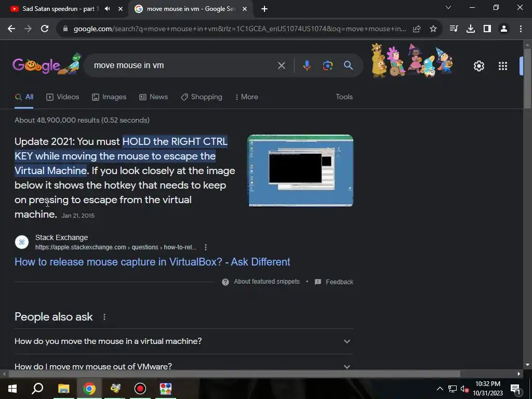Open File Explorer from taskbar
Viewport: 532px width, 399px height.
coord(63,389)
